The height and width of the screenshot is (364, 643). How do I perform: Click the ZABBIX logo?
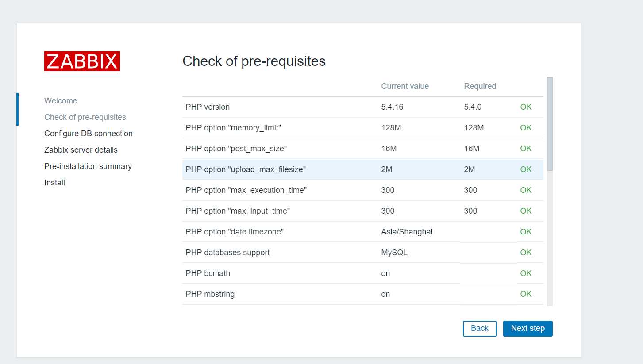point(82,61)
